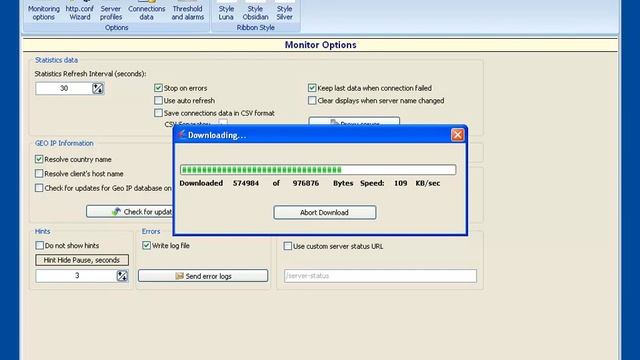This screenshot has width=640, height=360.
Task: Open Server profiles
Action: (x=111, y=12)
